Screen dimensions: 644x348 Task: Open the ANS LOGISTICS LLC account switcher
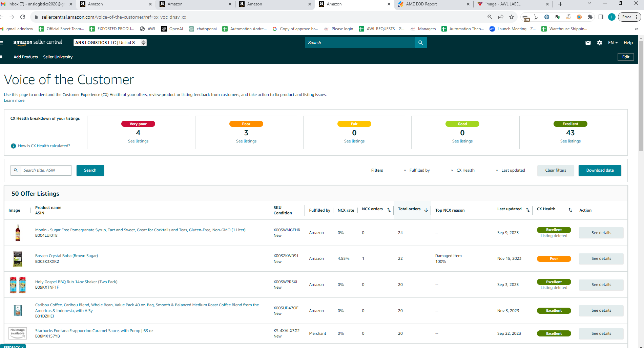(x=110, y=42)
